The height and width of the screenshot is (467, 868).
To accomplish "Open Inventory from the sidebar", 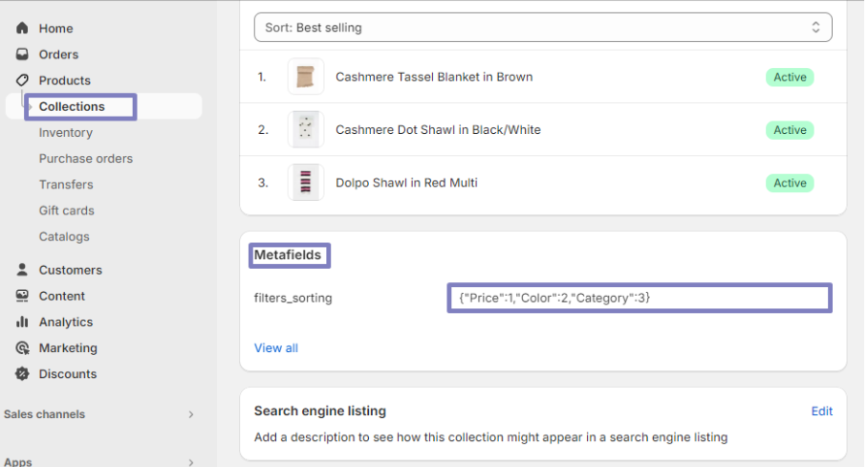I will pos(66,133).
